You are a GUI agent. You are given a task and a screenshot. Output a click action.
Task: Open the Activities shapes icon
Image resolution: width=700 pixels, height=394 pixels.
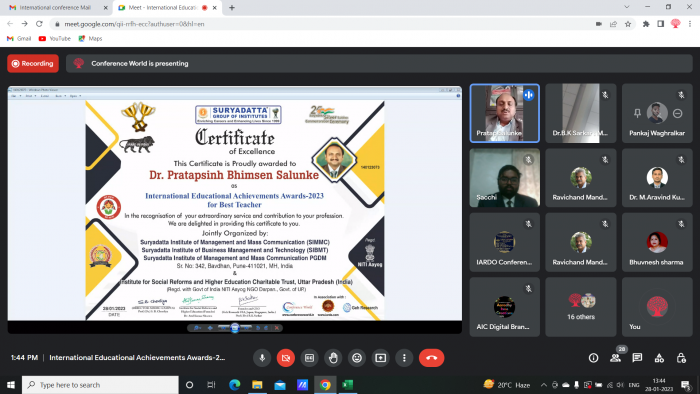[659, 358]
